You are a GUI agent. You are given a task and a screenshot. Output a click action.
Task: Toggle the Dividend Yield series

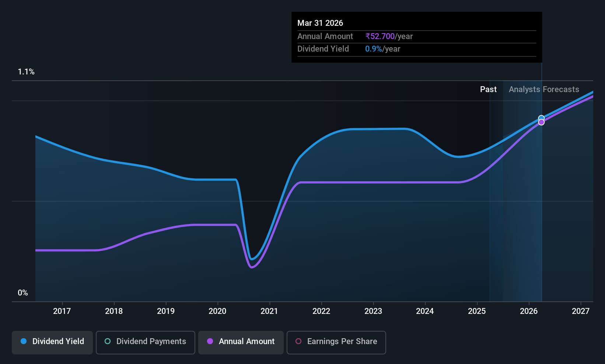[52, 343]
